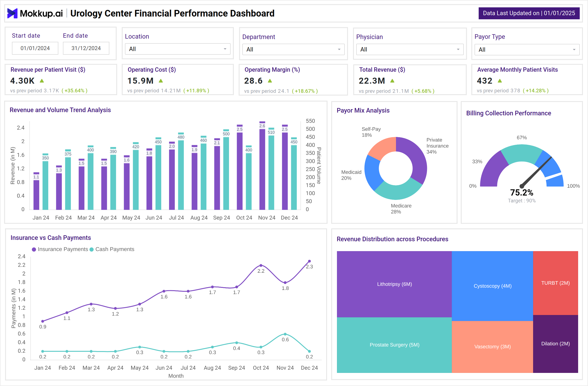This screenshot has height=386, width=588.
Task: Click the Jul 24 volume bar 480
Action: [x=181, y=171]
